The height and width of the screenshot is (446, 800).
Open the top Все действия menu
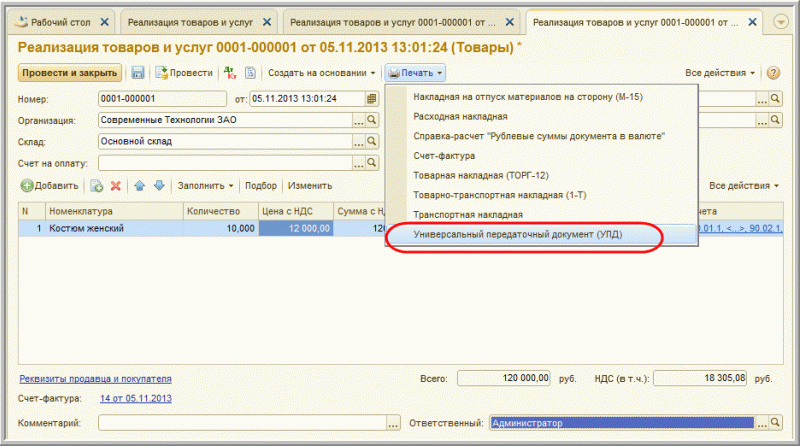pyautogui.click(x=719, y=73)
